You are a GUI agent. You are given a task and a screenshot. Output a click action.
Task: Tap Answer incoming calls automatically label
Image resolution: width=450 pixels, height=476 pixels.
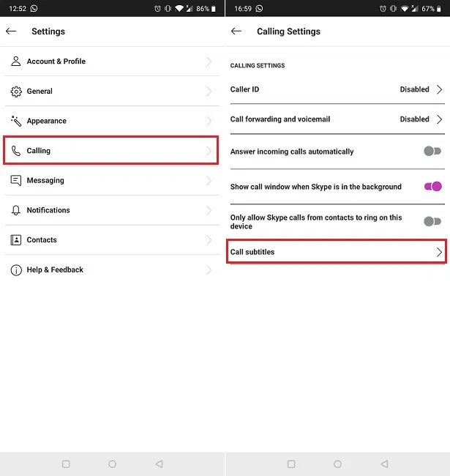coord(292,152)
